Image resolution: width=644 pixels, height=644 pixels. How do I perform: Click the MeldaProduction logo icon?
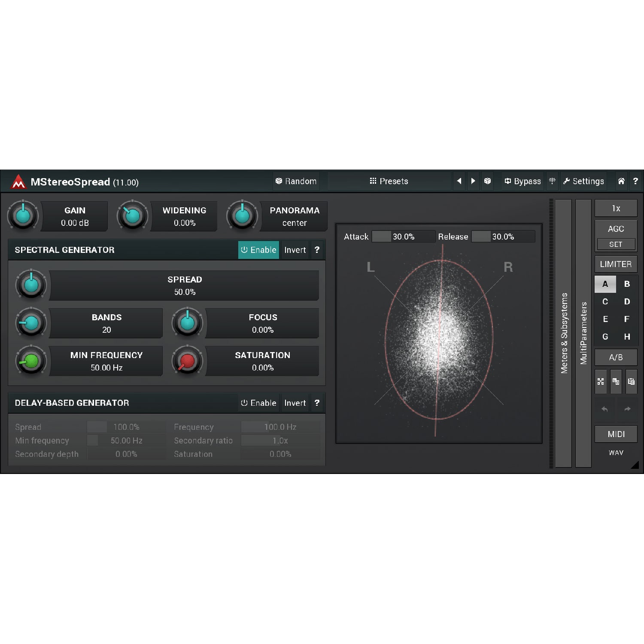click(x=18, y=182)
